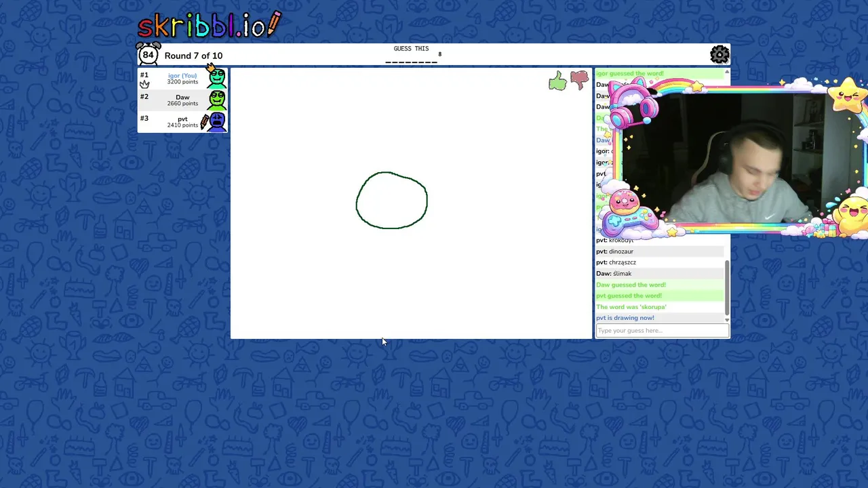The width and height of the screenshot is (868, 488).
Task: Click the crown icon under rank #1
Action: point(144,85)
